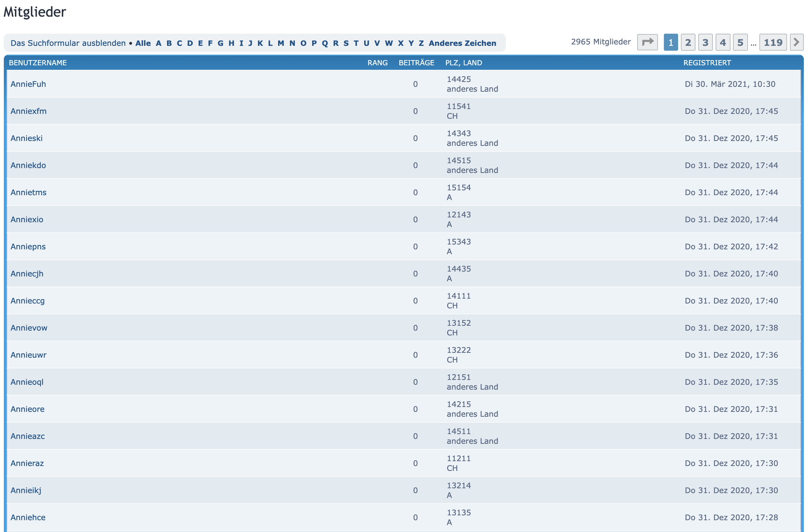Open page 2 of members
Image resolution: width=809 pixels, height=532 pixels.
click(688, 42)
